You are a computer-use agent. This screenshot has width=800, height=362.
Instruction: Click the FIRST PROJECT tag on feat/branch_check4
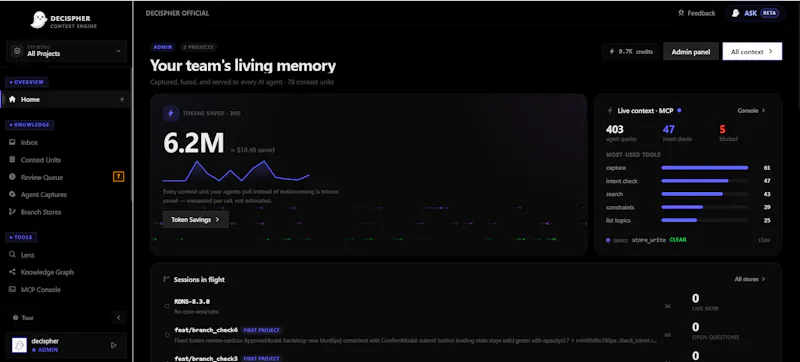point(262,330)
